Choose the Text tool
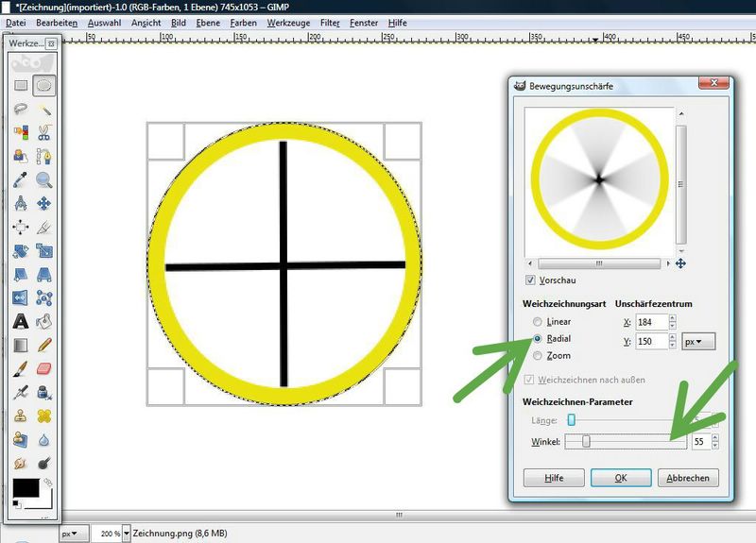 (20, 321)
